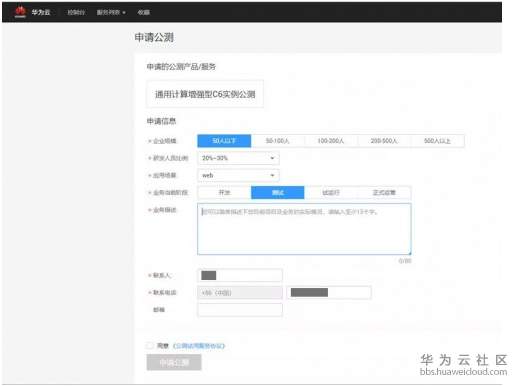Expand the 服务列表 services dropdown
This screenshot has height=386, width=518.
pyautogui.click(x=111, y=12)
